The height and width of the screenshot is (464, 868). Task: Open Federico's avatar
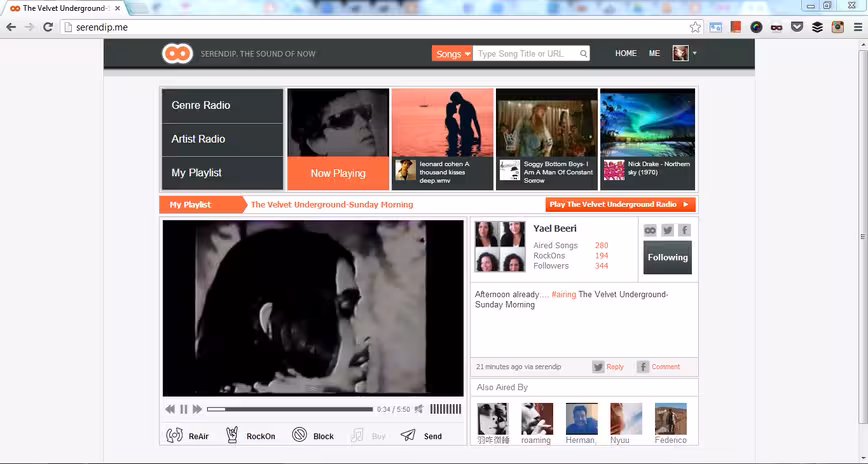pyautogui.click(x=671, y=419)
